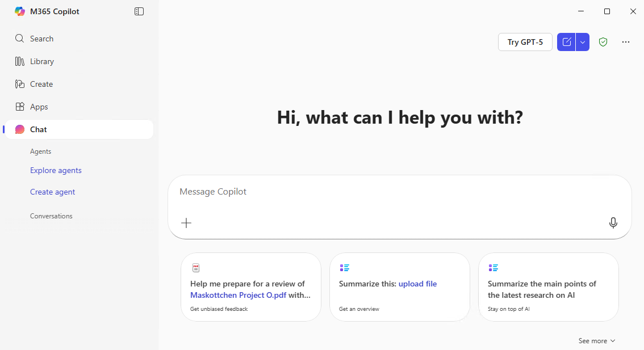This screenshot has height=350, width=644.
Task: Click the M365 Copilot logo icon
Action: click(20, 11)
